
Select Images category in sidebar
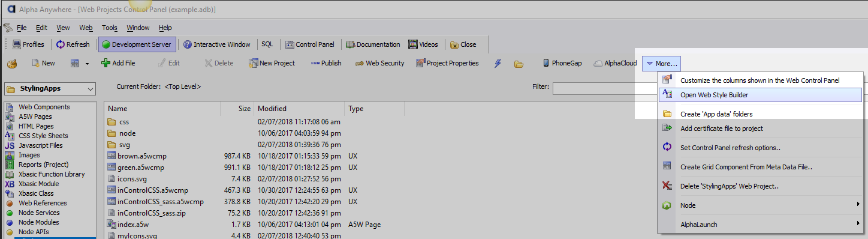(x=29, y=155)
